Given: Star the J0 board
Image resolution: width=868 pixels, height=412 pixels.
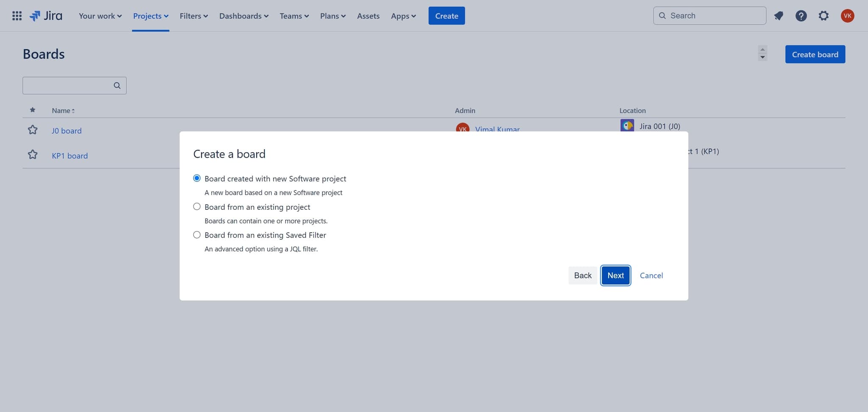Looking at the screenshot, I should coord(33,130).
